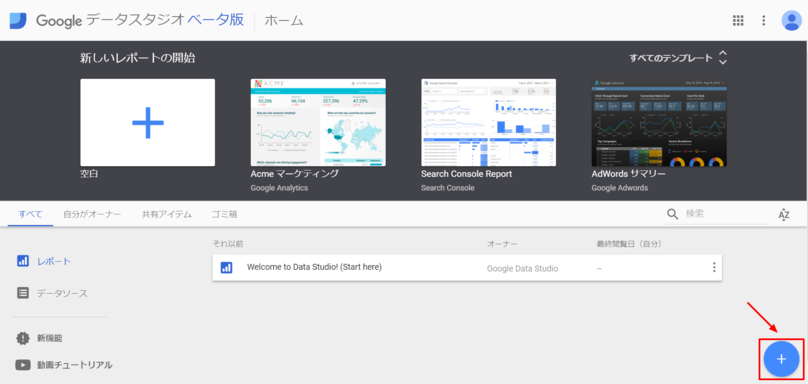Click the 最終閲覧日（自分） column header
The image size is (808, 384).
[629, 243]
